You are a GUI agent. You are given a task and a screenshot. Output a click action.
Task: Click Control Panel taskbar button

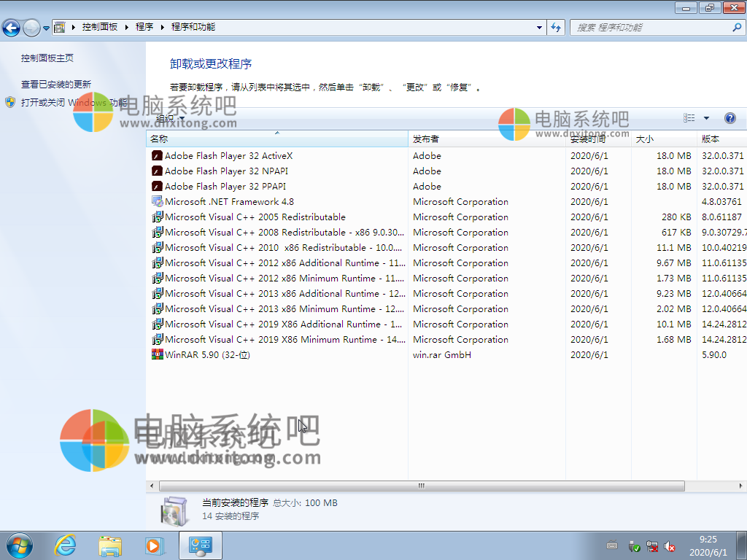pyautogui.click(x=200, y=545)
